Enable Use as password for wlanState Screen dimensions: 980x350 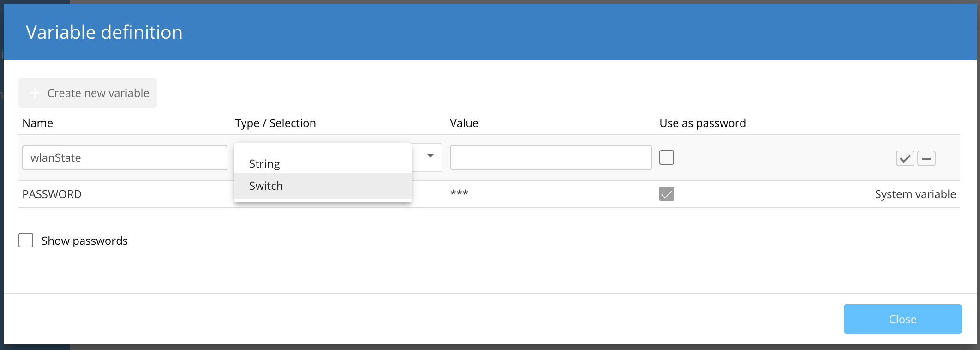coord(666,157)
